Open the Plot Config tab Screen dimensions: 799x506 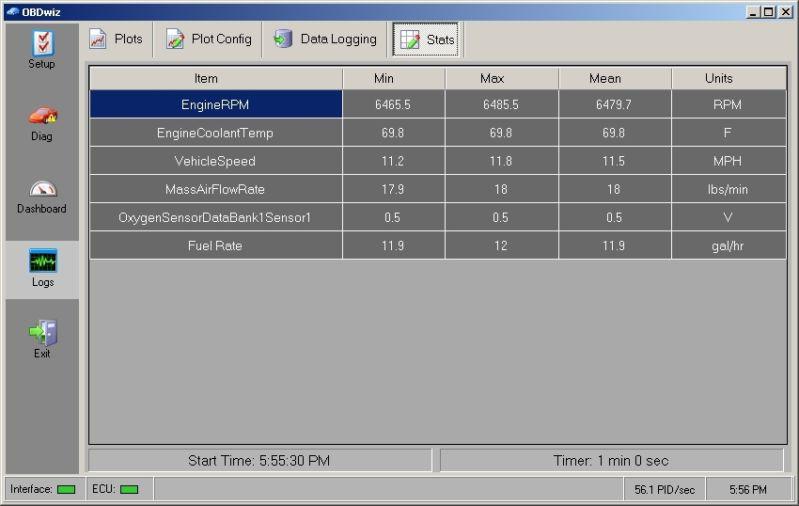tap(208, 40)
